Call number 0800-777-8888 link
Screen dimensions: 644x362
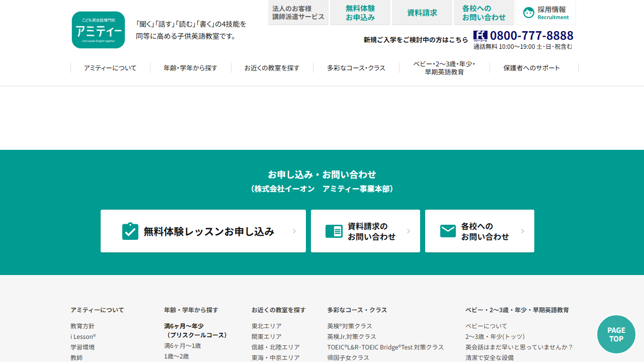tap(531, 36)
